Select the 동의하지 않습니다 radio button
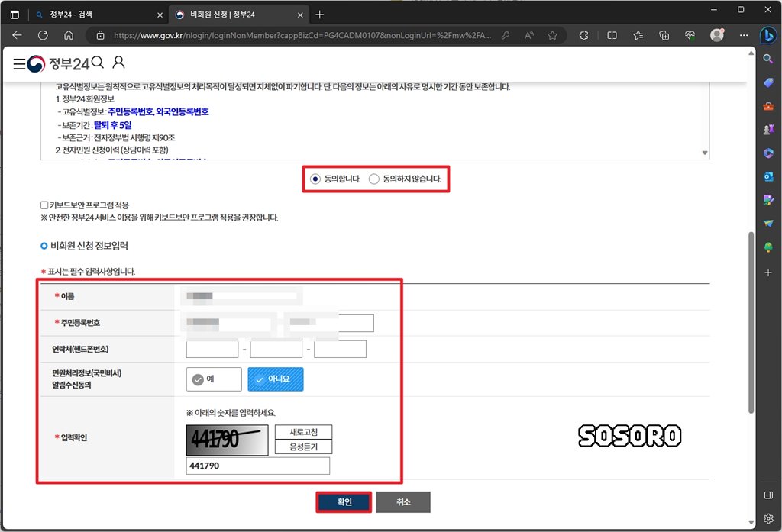 [x=373, y=179]
